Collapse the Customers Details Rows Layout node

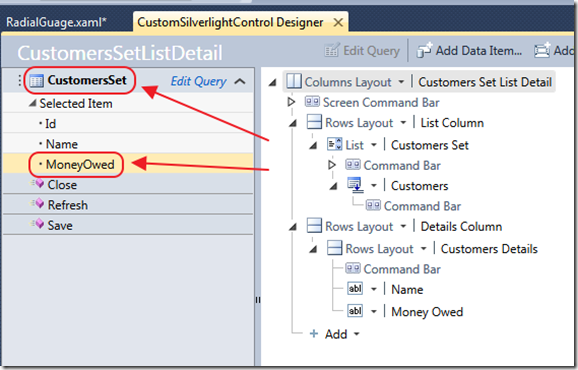313,249
